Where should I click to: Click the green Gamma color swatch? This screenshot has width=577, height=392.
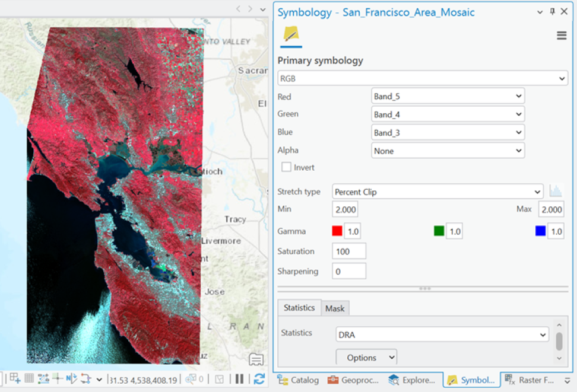point(439,231)
